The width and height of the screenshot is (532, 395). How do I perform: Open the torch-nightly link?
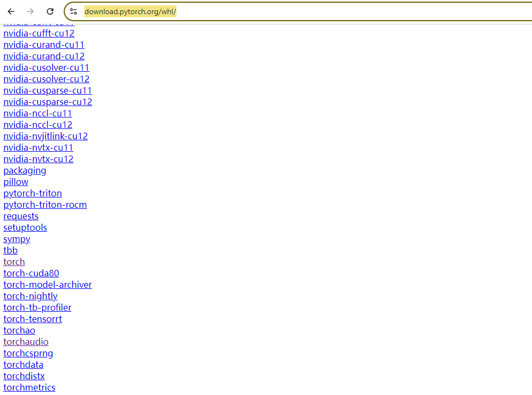pyautogui.click(x=30, y=296)
